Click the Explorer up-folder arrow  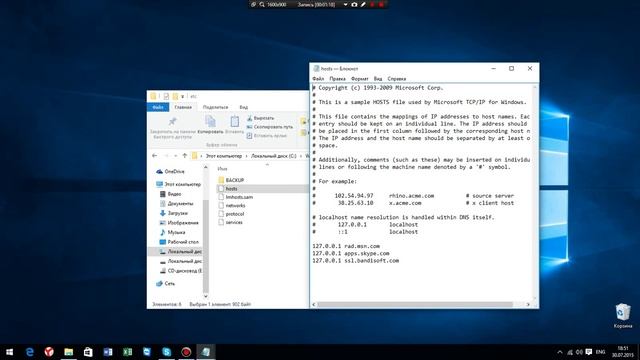pos(184,156)
